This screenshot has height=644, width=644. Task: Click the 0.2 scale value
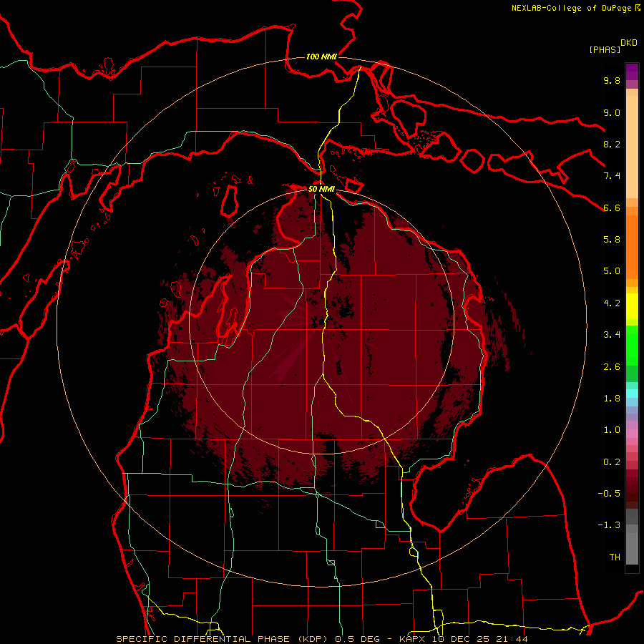(612, 462)
